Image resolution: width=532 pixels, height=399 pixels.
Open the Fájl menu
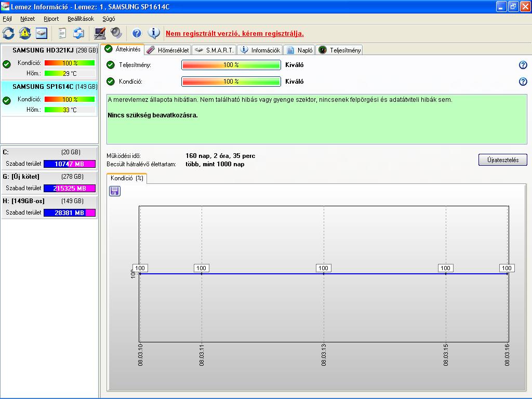[7, 19]
